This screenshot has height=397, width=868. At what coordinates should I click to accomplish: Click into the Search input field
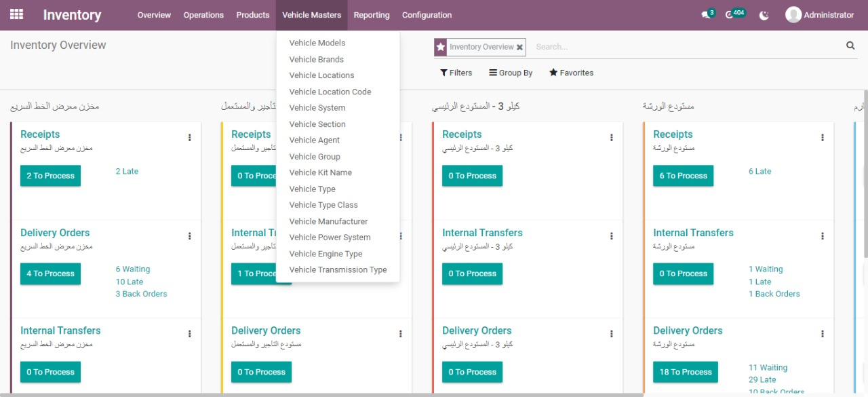click(685, 47)
